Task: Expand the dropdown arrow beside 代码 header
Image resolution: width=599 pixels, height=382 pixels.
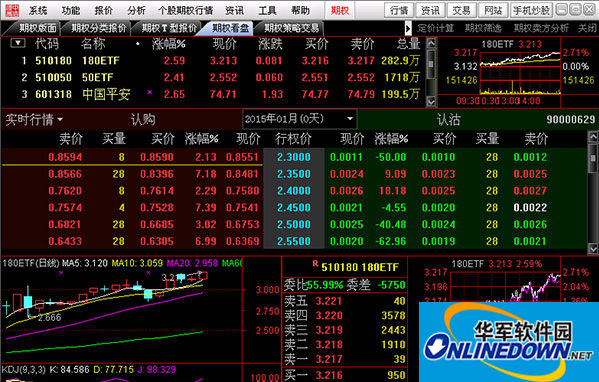Action: (x=18, y=43)
